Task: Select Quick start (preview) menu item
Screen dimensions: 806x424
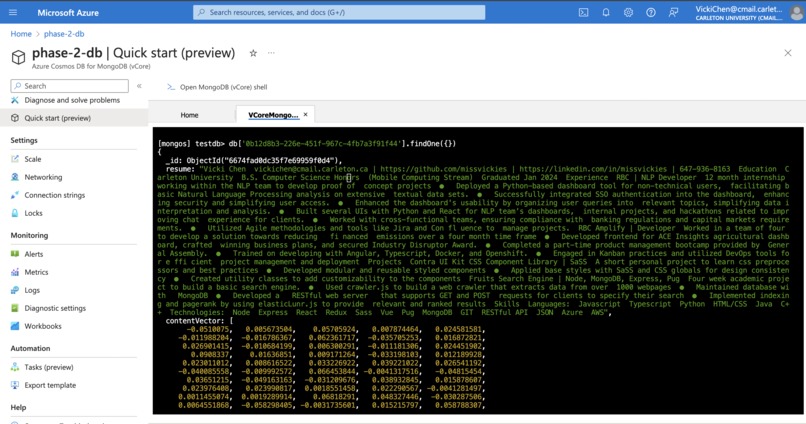Action: [58, 118]
